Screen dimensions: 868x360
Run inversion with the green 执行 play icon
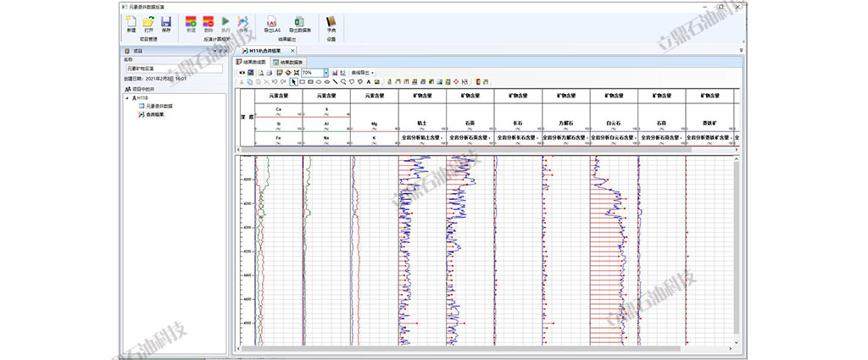click(225, 21)
